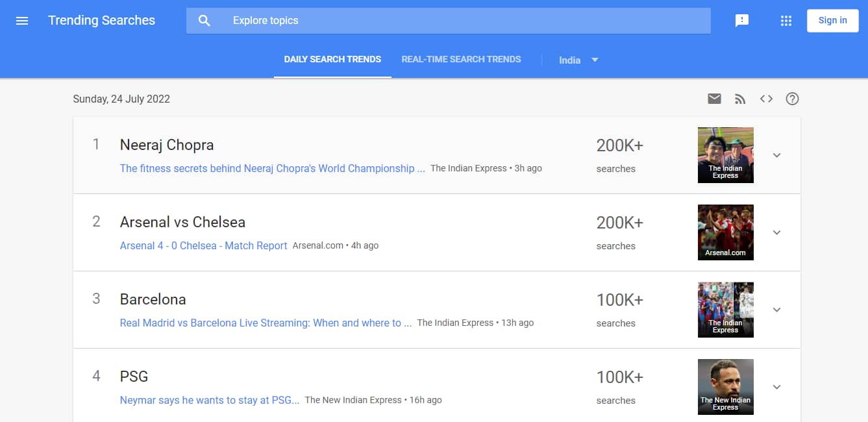This screenshot has height=422, width=868.
Task: Click the Neeraj Chopra Indian Express thumbnail
Action: tap(725, 155)
